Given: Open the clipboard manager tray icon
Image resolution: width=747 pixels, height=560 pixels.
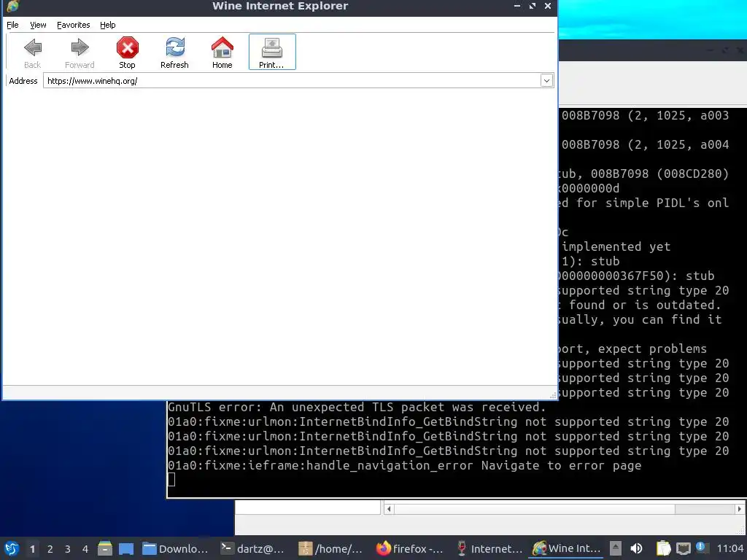Looking at the screenshot, I should (x=663, y=548).
